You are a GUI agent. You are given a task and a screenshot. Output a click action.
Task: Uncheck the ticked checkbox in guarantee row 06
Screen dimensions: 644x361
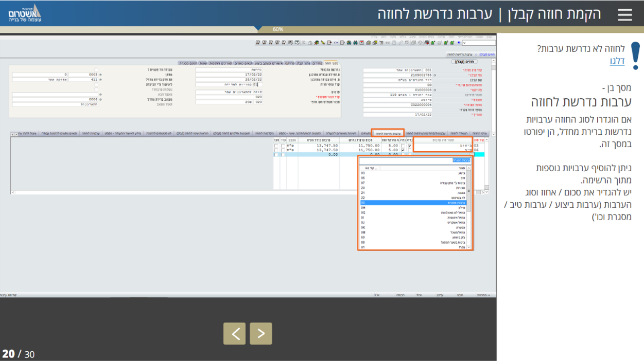point(403,150)
